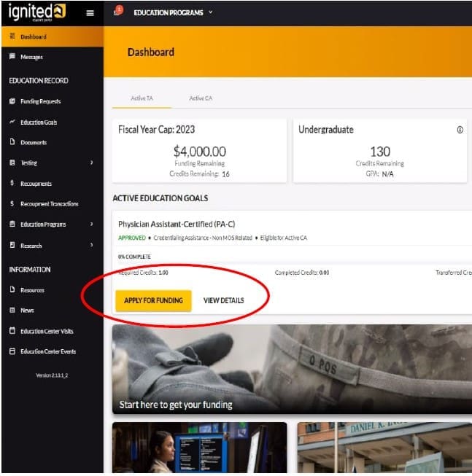Expand the Research submenu arrow
The height and width of the screenshot is (476, 472).
[91, 246]
